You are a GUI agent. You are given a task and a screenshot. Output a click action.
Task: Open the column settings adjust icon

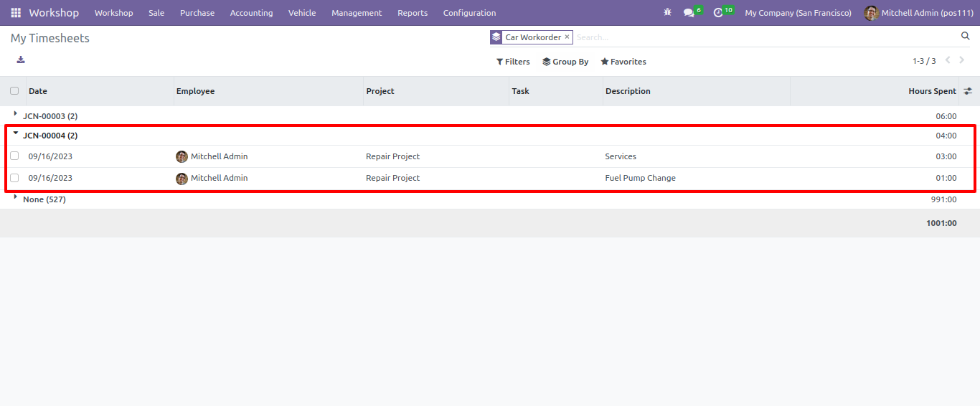[968, 91]
